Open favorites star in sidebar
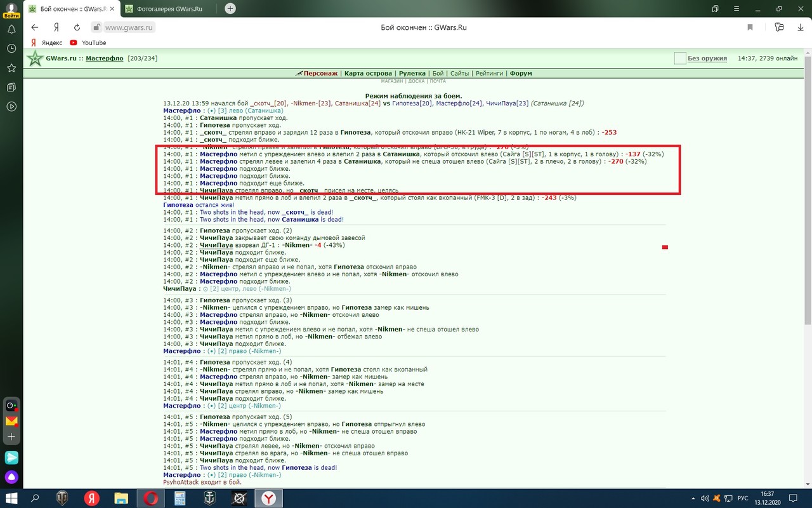Viewport: 812px width, 508px height. [x=11, y=68]
